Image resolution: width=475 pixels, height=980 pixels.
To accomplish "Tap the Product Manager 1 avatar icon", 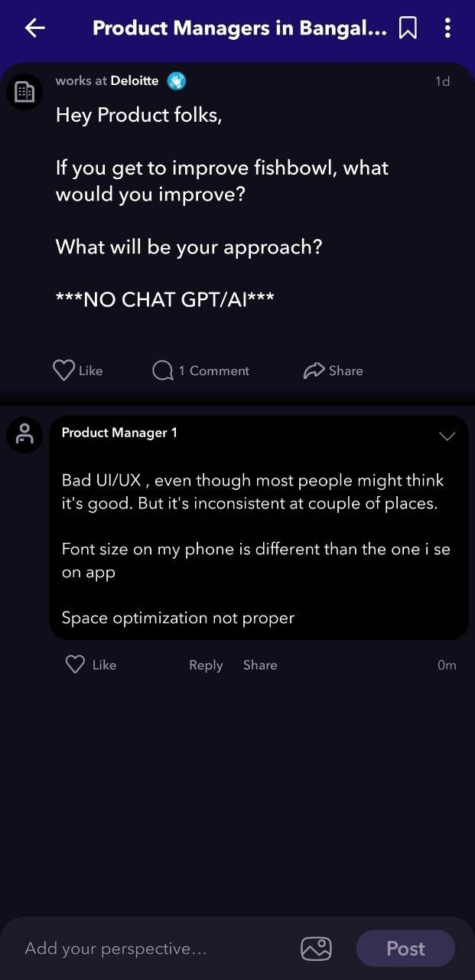I will click(24, 435).
